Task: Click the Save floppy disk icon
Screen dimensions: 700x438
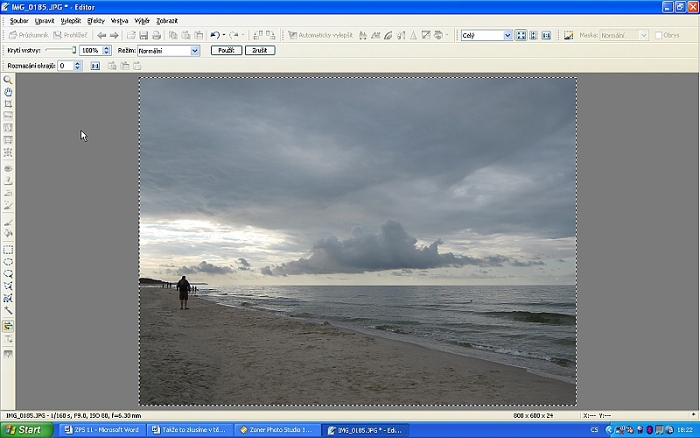Action: click(x=144, y=35)
